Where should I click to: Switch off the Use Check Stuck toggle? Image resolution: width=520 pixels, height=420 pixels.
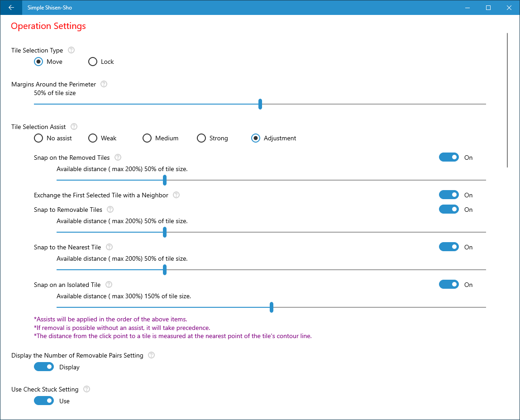(x=44, y=401)
